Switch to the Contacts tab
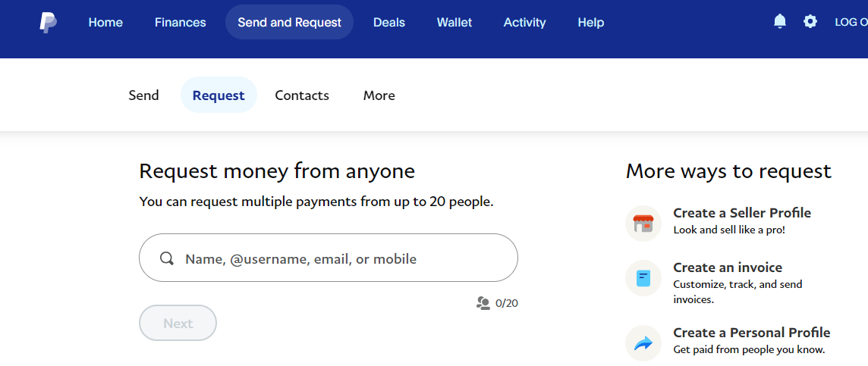The image size is (868, 366). [x=302, y=95]
